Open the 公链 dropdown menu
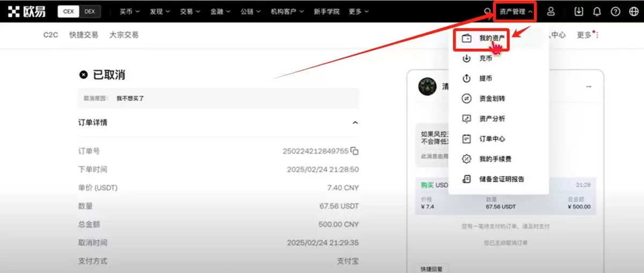The height and width of the screenshot is (273, 644). click(251, 11)
